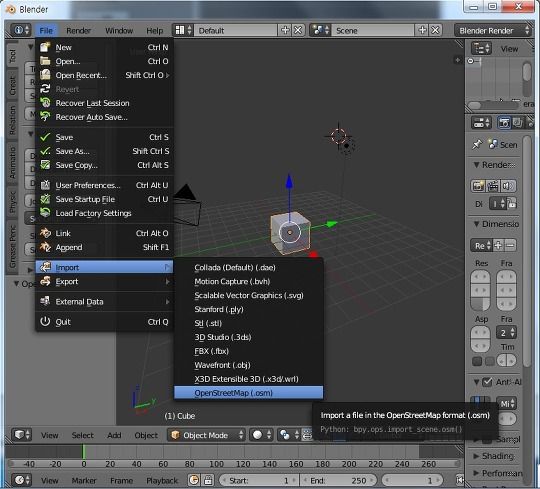Open the Window menu
540x489 pixels.
119,31
